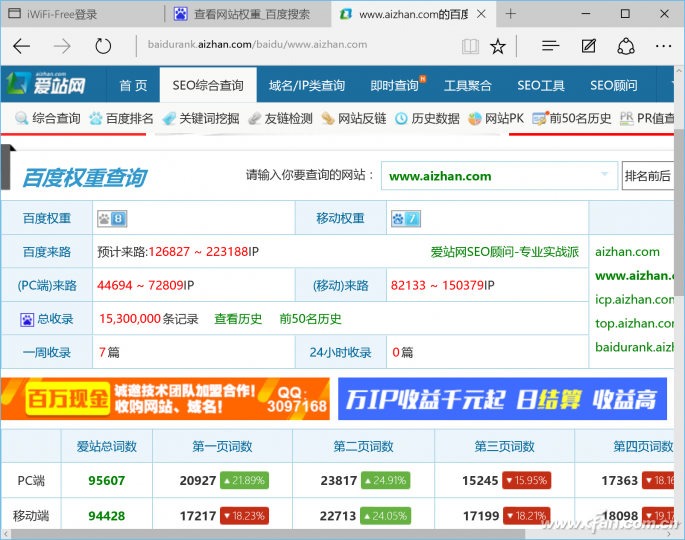
Task: Open reading view book icon
Action: click(x=470, y=46)
